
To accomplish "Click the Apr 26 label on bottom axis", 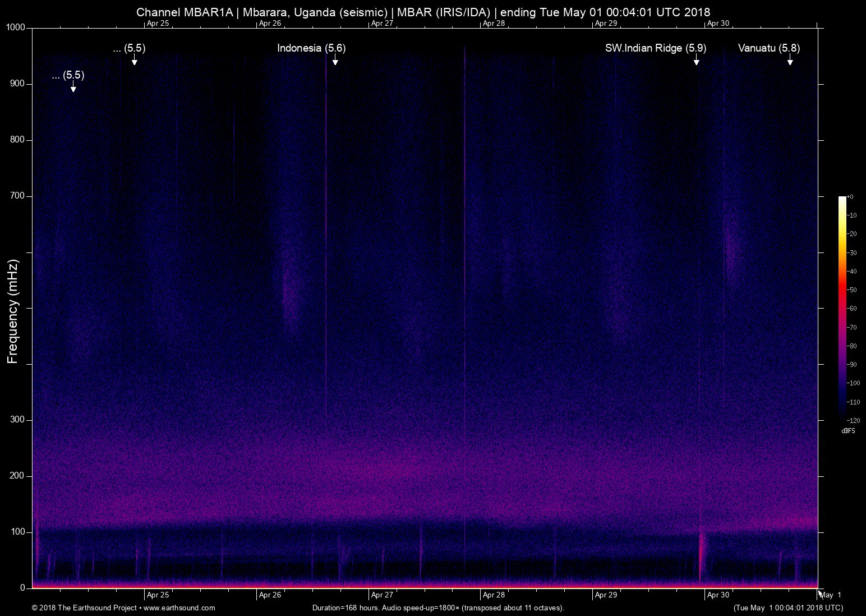I will pos(270,595).
